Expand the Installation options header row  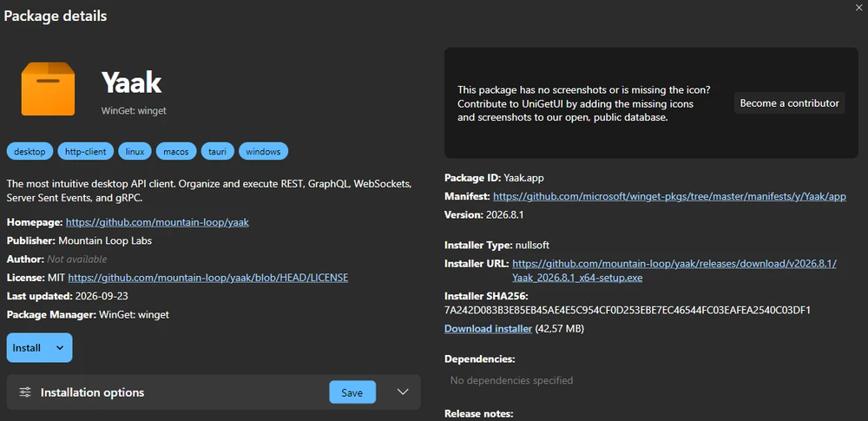pyautogui.click(x=214, y=392)
